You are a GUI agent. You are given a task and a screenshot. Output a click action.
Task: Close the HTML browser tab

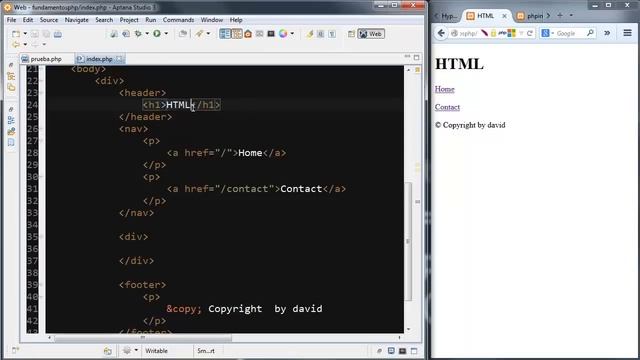coord(504,16)
